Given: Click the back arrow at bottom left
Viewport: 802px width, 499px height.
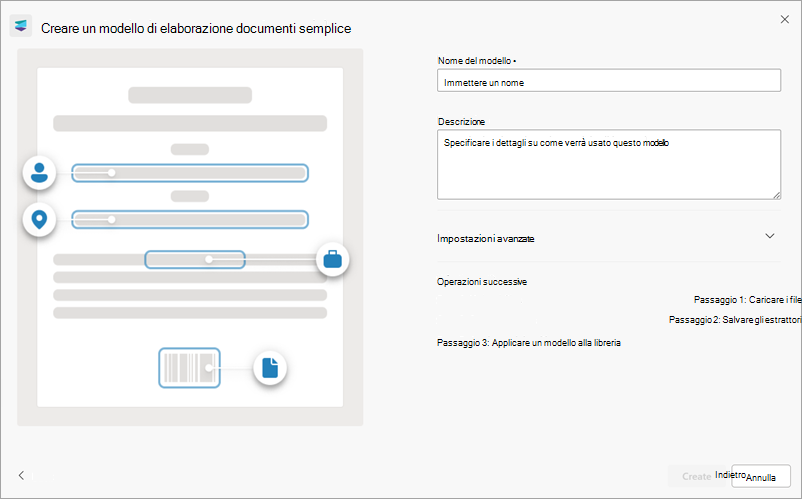Looking at the screenshot, I should 21,475.
